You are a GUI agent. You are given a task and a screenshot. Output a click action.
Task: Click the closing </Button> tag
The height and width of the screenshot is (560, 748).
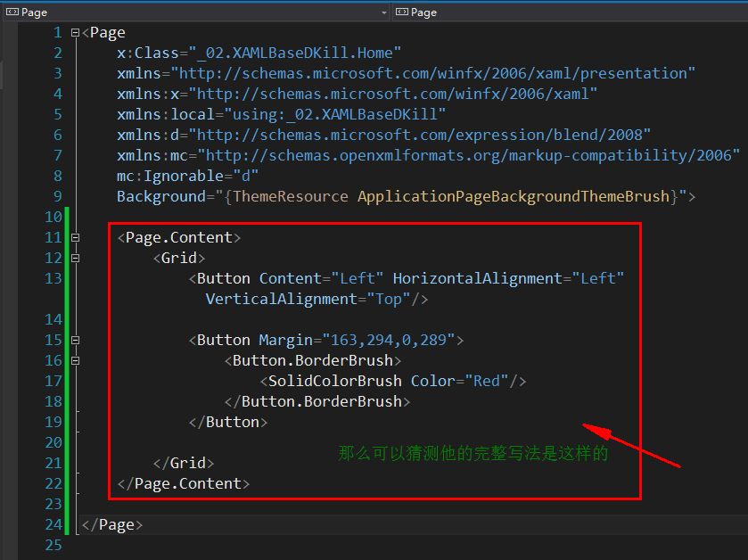228,422
